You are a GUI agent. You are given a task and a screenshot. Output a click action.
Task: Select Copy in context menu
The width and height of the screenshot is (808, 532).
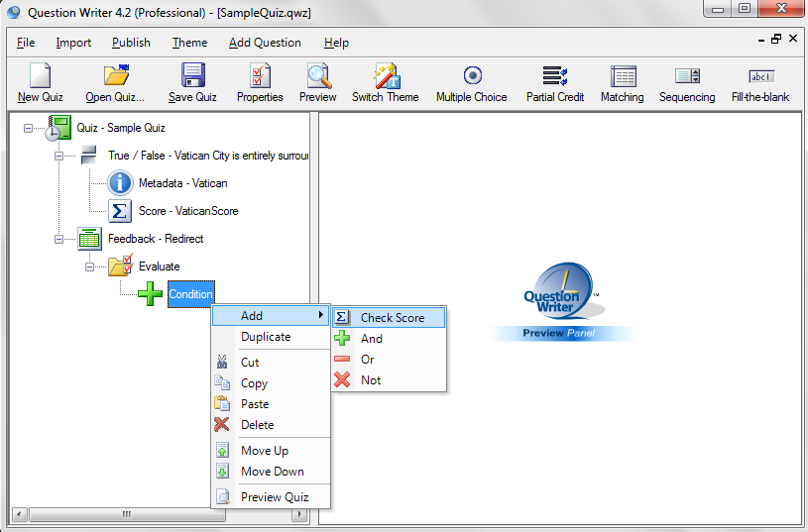(271, 383)
